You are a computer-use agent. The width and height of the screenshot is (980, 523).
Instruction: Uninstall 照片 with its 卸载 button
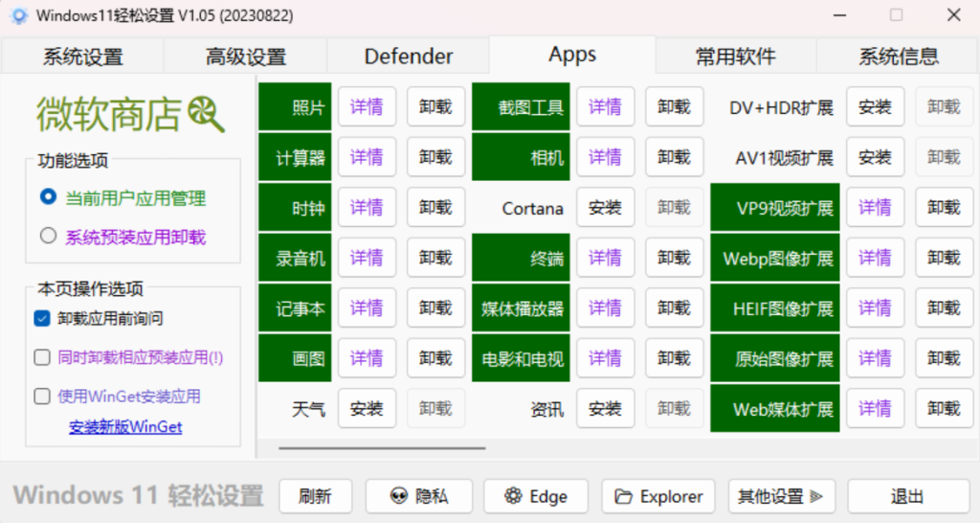[x=435, y=107]
